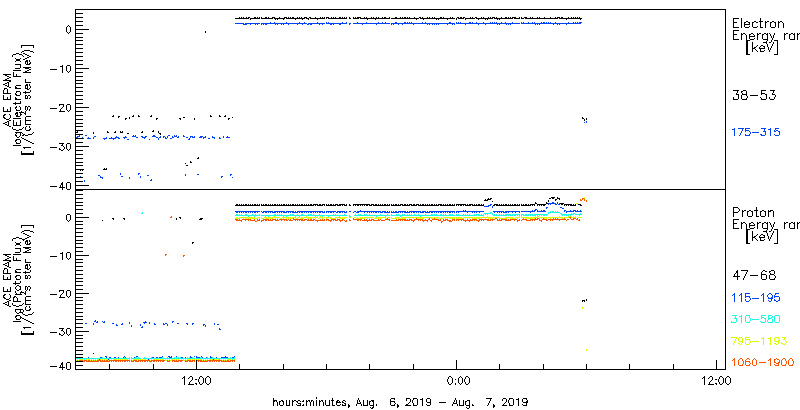Click the ACE EPAM Proton Flux axis title
Screen dimensions: 800x410
[18, 279]
